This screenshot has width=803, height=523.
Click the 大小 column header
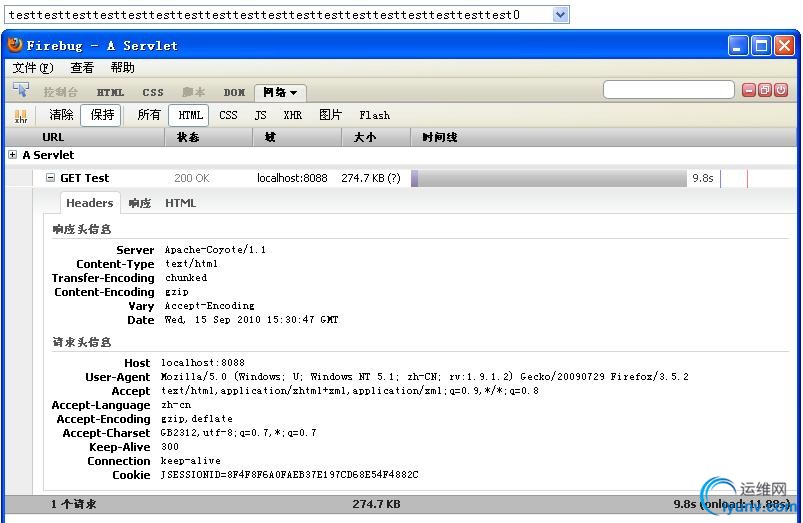click(376, 137)
